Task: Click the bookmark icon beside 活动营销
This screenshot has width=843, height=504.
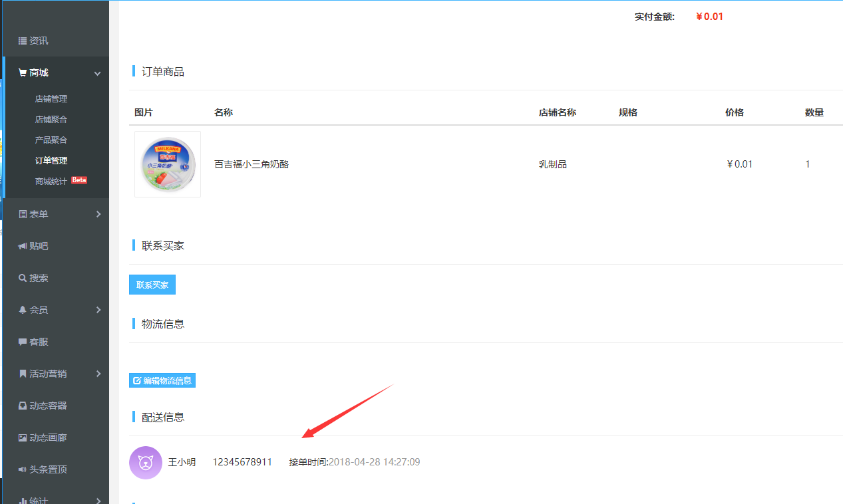Action: (23, 374)
